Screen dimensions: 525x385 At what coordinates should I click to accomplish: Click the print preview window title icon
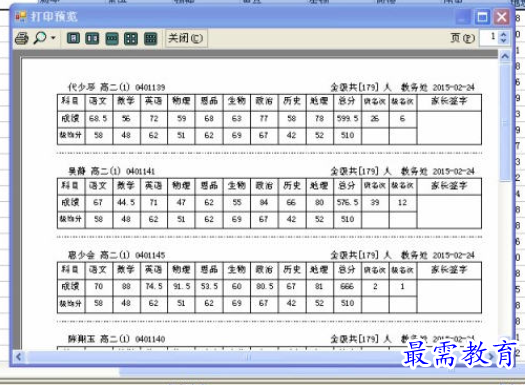(x=21, y=16)
